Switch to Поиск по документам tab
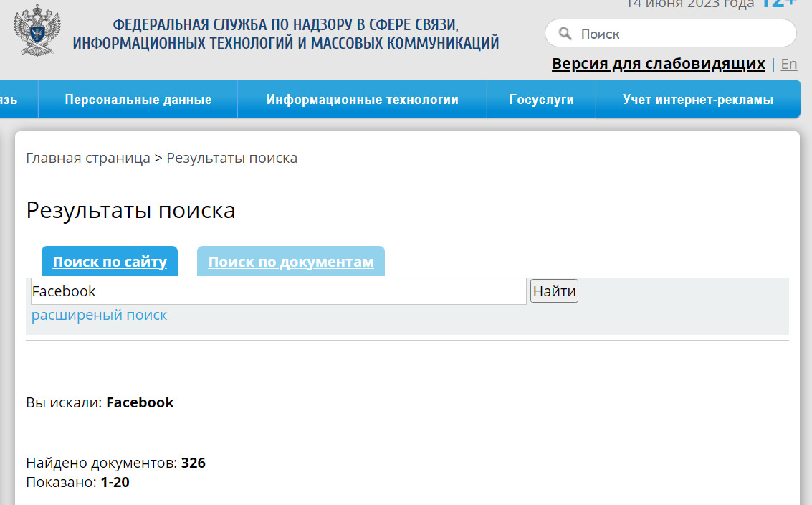The width and height of the screenshot is (812, 505). pos(291,262)
